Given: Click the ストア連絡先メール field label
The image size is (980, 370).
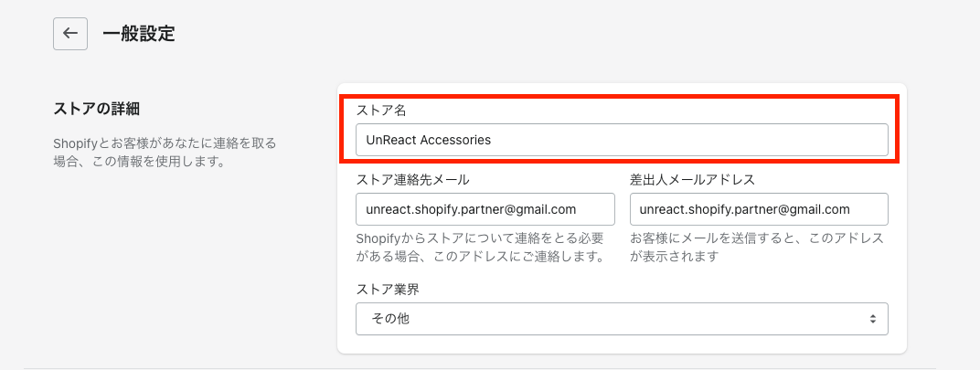Looking at the screenshot, I should pos(412,179).
